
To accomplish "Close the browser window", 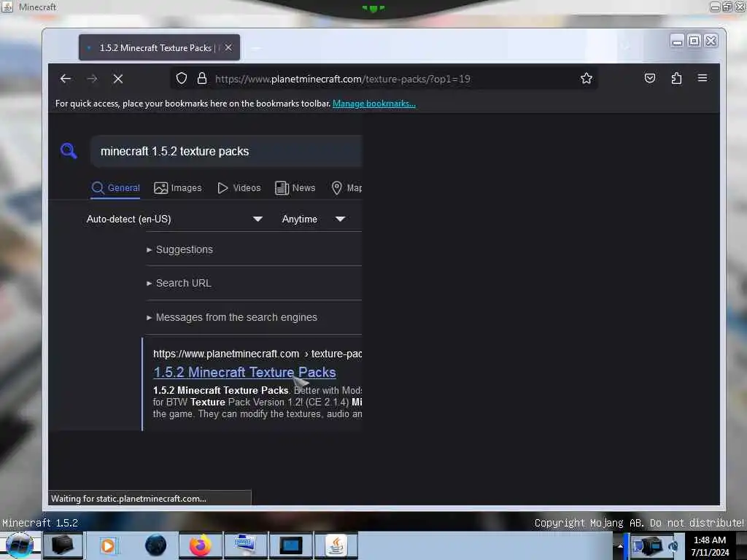I will tap(711, 42).
